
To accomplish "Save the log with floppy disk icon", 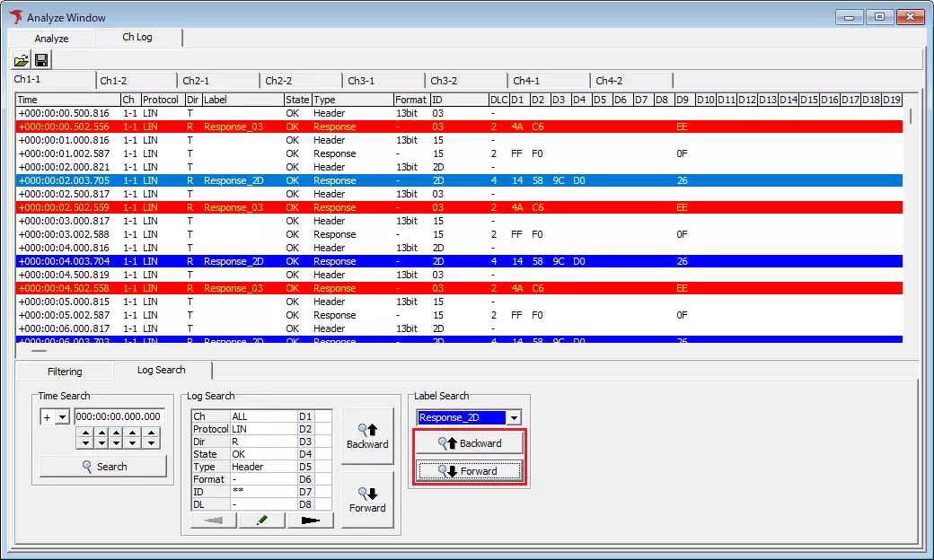I will [41, 60].
